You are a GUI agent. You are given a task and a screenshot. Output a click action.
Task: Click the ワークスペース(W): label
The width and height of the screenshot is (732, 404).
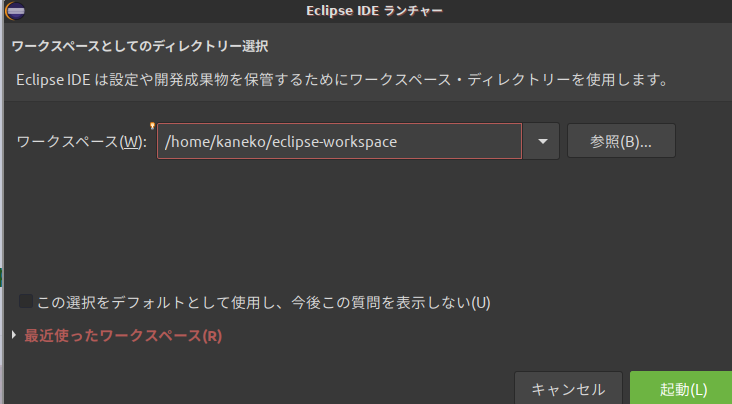81,142
